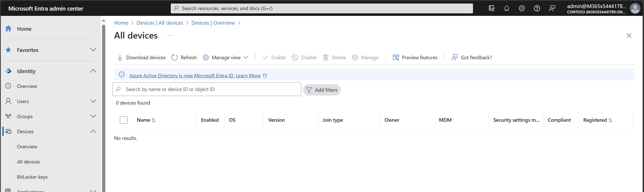
Task: Click the Preview features button
Action: pos(415,57)
